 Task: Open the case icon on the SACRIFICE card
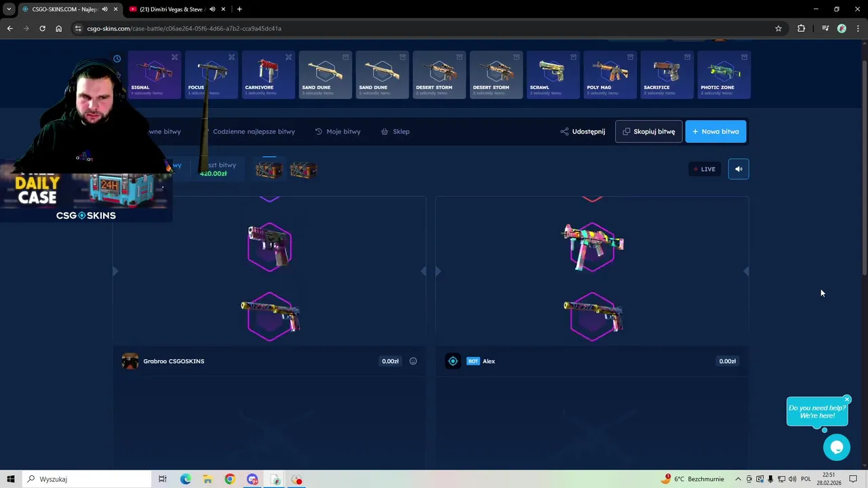point(687,57)
